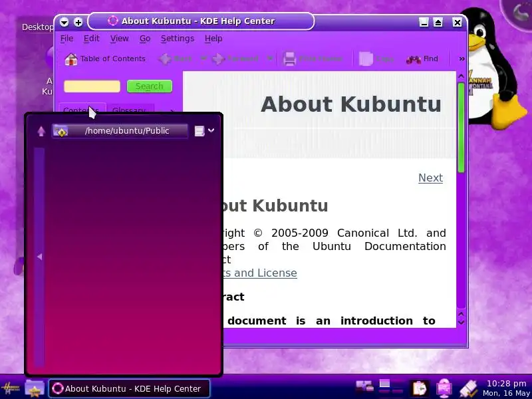The width and height of the screenshot is (532, 399).
Task: Open the Forward history dropdown arrow
Action: 270,59
